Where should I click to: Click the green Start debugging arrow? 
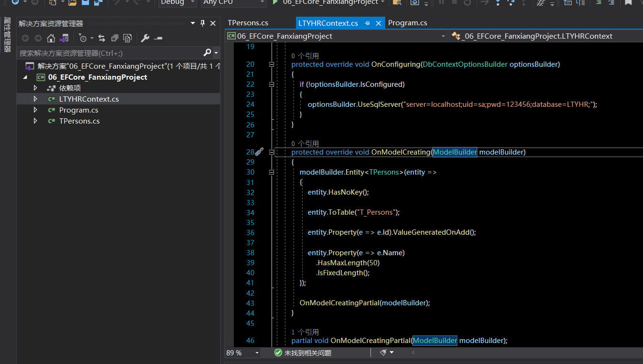(x=275, y=2)
